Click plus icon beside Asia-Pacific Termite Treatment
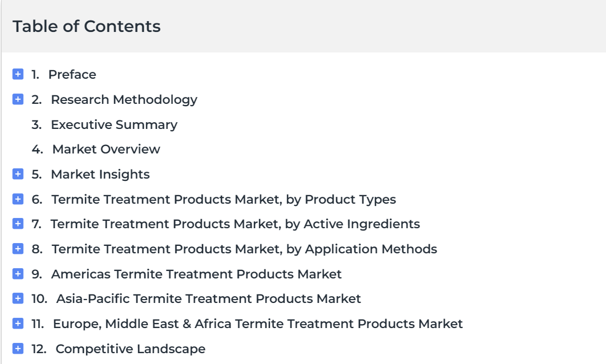Screen dimensions: 606x364 18,298
